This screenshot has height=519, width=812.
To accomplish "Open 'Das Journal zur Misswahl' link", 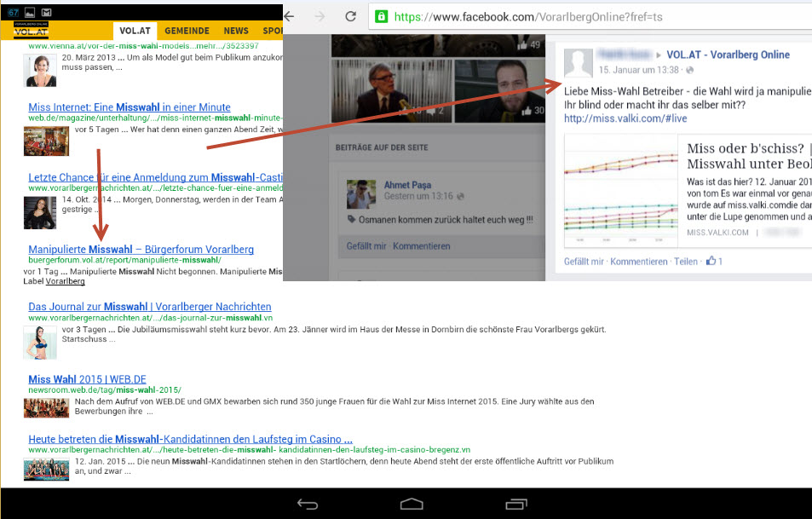I will pos(150,307).
